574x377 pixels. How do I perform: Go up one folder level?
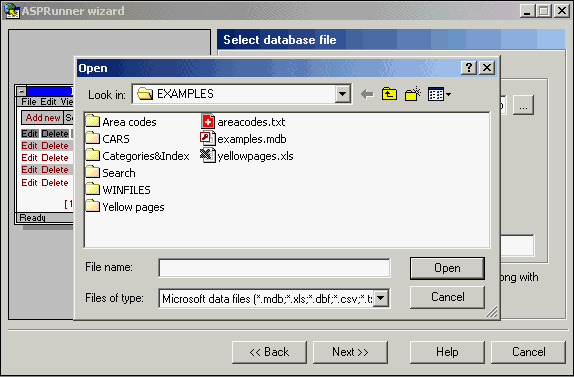(x=389, y=94)
